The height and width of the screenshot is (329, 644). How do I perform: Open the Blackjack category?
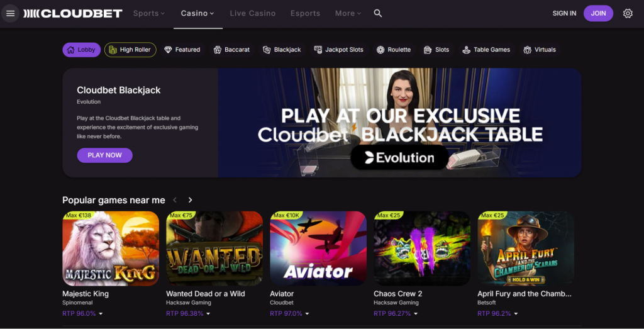coord(282,50)
